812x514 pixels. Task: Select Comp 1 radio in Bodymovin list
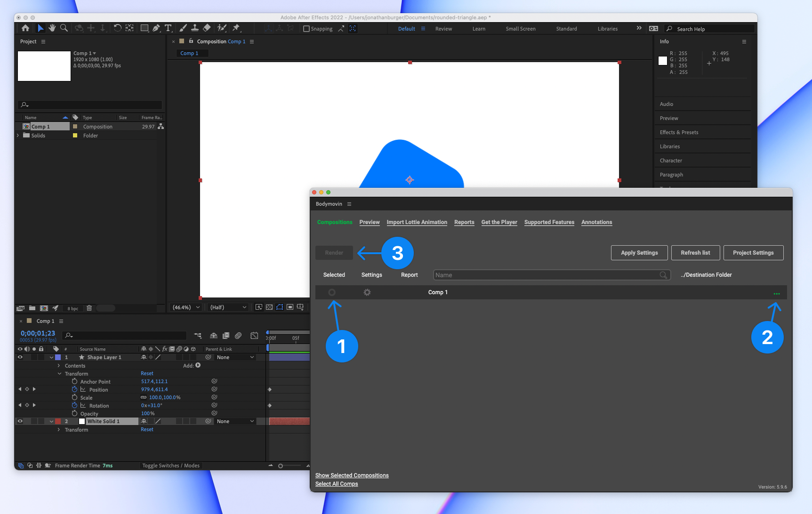332,292
